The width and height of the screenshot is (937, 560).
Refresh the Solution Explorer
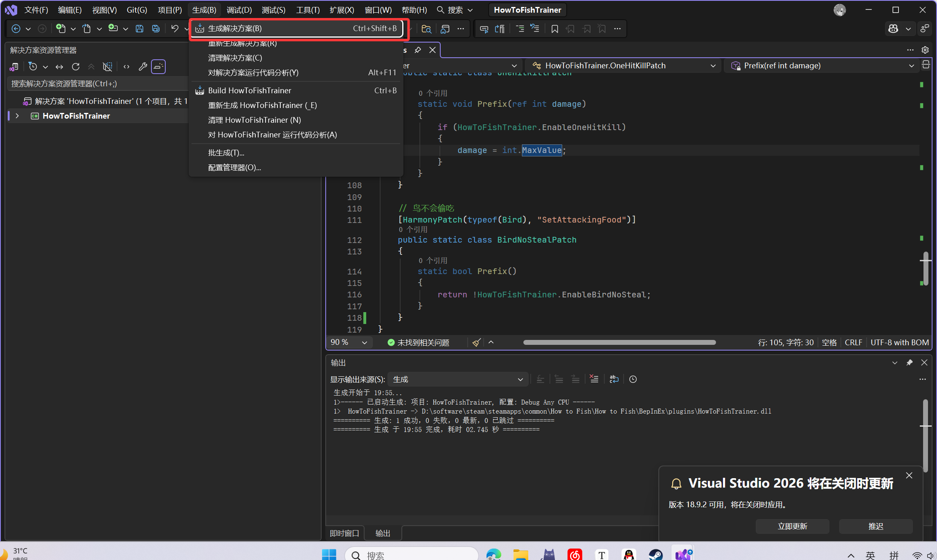[76, 67]
